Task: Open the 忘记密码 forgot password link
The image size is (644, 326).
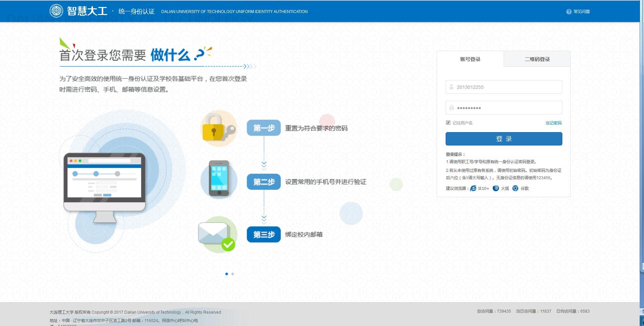Action: tap(553, 123)
